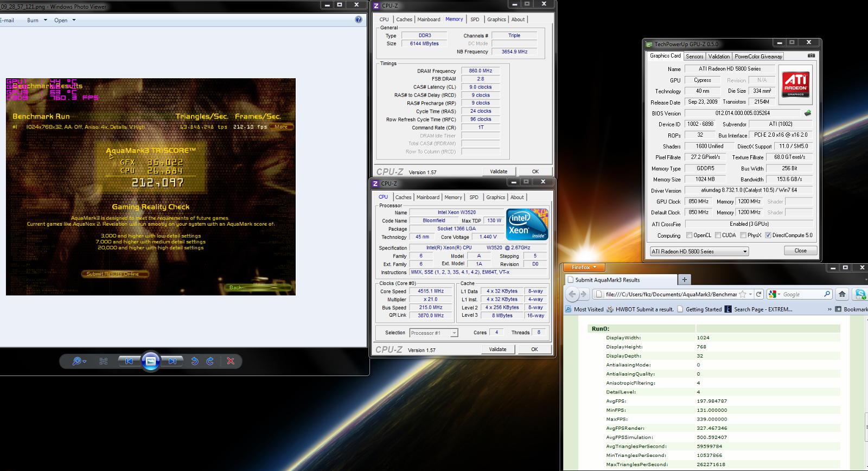Open About tab in top CPU-Z window
Screen dimensions: 868x471
pos(518,20)
